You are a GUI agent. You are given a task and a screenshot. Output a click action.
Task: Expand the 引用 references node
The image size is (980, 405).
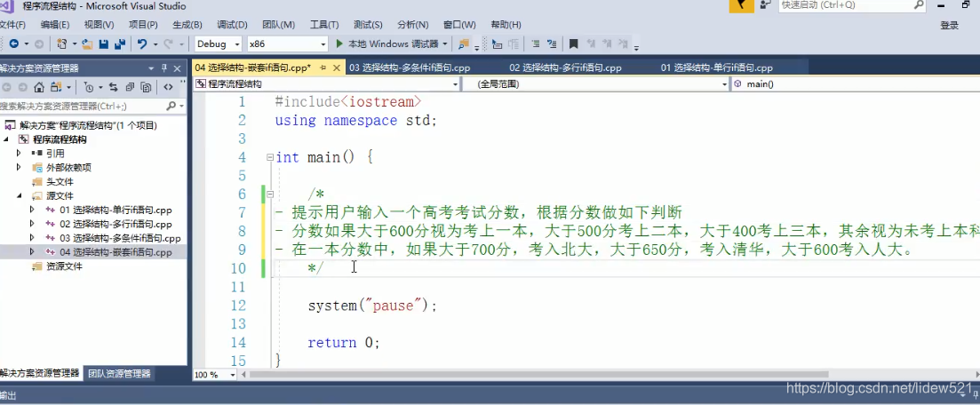click(x=19, y=153)
